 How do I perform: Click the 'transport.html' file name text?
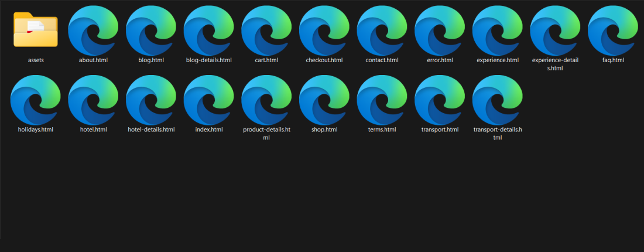pyautogui.click(x=440, y=130)
